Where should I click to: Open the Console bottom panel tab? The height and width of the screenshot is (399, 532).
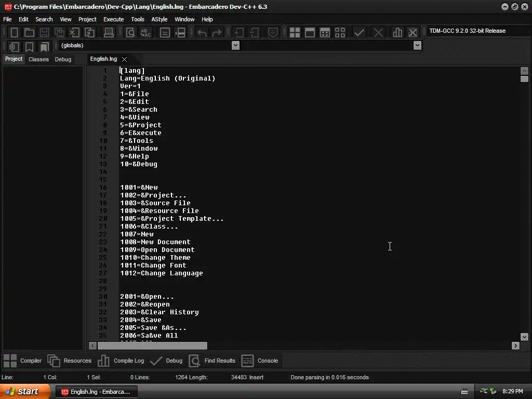coord(260,361)
